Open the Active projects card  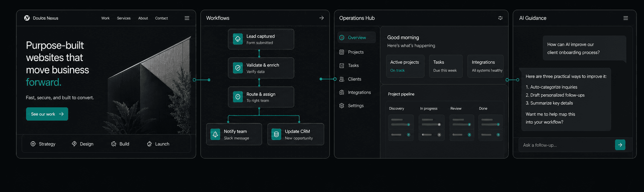click(405, 66)
